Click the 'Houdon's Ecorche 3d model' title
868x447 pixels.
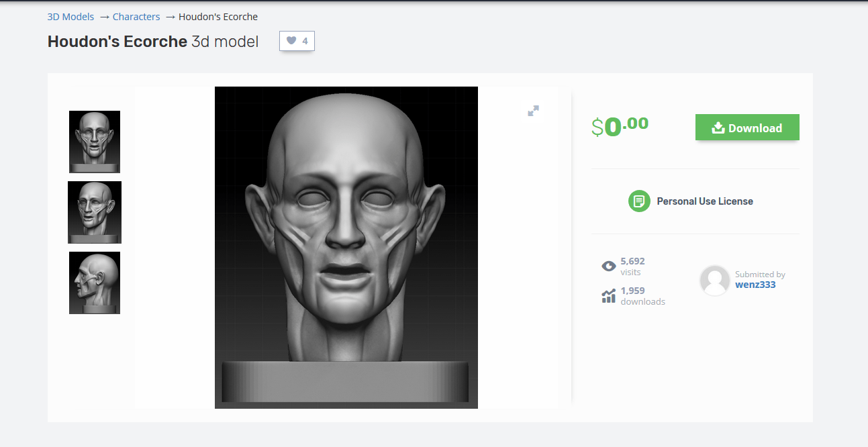[x=153, y=42]
